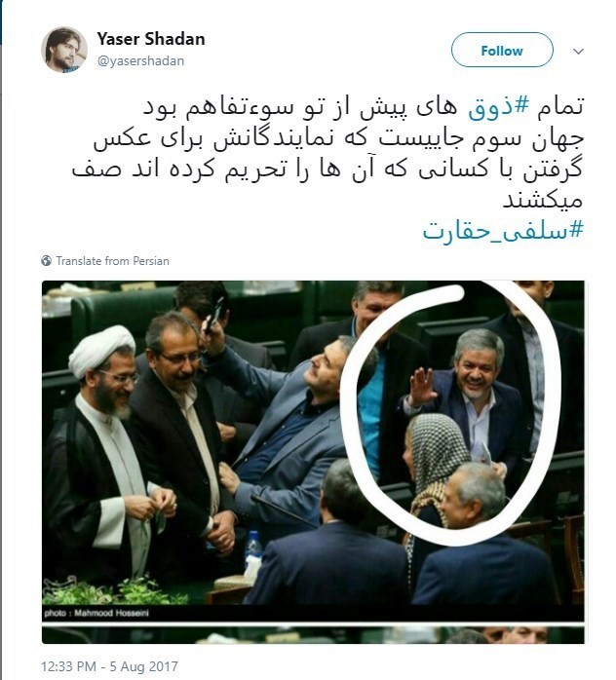Visit the @yasershadan handle link
This screenshot has width=616, height=680.
pyautogui.click(x=140, y=60)
